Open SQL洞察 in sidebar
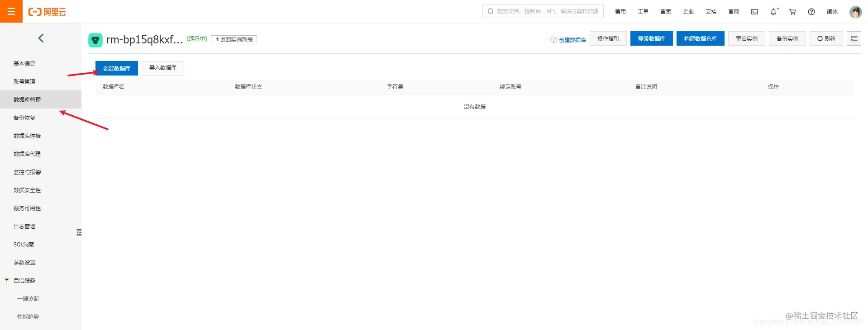This screenshot has height=330, width=868. click(24, 245)
